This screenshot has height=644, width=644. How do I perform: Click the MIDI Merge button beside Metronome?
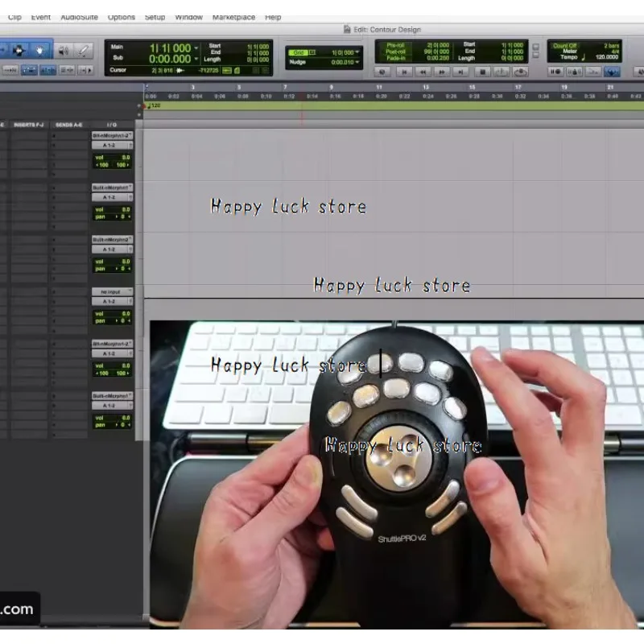(592, 72)
